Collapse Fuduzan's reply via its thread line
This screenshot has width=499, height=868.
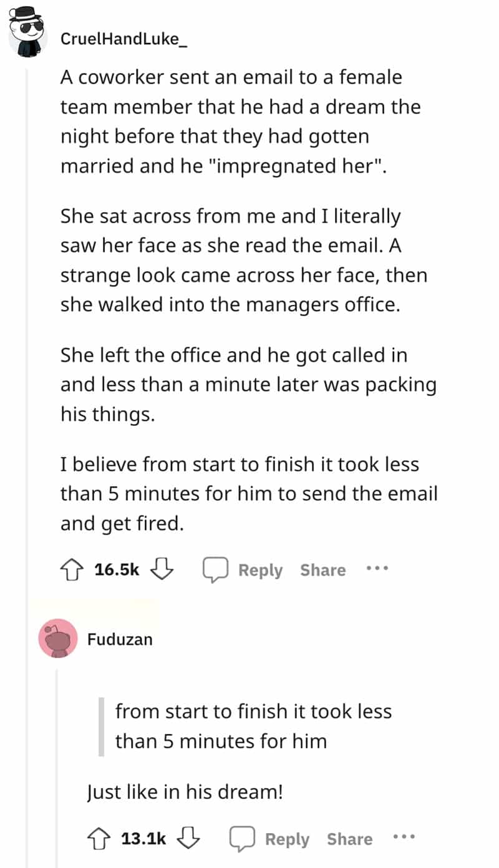point(57,767)
